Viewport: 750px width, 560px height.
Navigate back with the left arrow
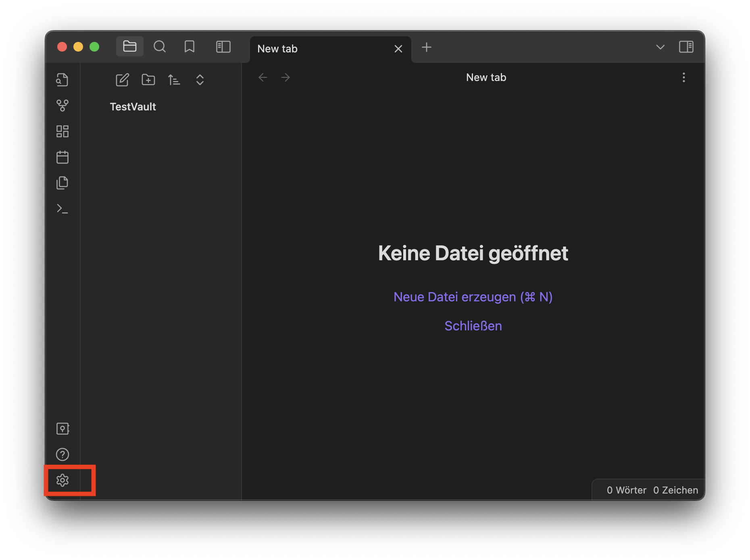263,77
